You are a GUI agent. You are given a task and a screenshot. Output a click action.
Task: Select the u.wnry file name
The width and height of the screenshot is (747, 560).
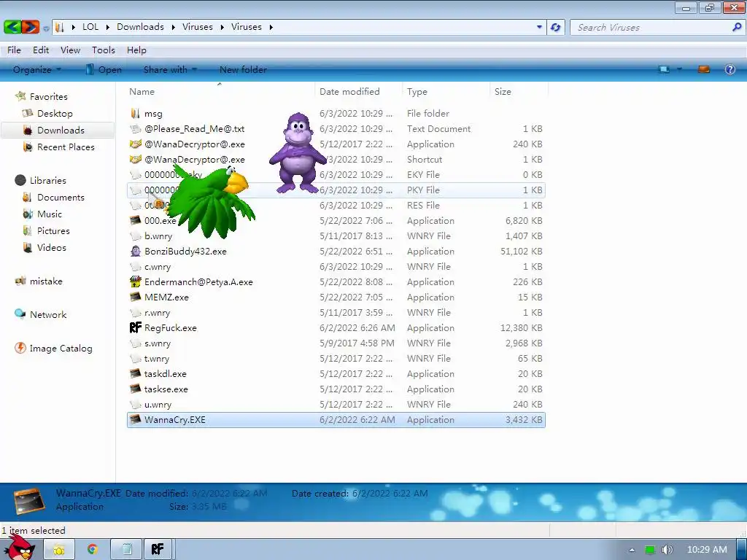coord(158,405)
